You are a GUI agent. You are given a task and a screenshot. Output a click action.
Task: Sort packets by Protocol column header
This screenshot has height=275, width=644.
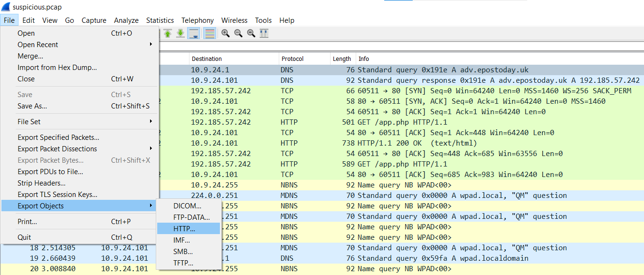point(293,59)
